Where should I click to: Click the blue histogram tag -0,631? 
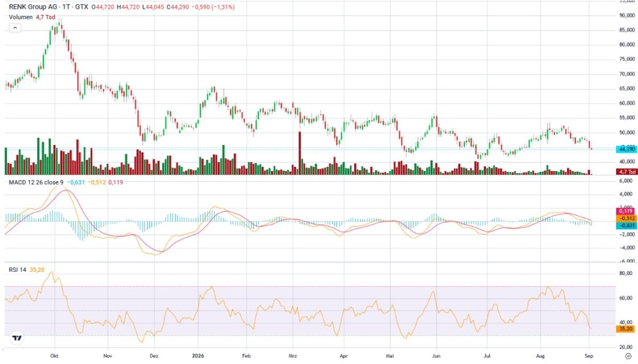pos(626,225)
